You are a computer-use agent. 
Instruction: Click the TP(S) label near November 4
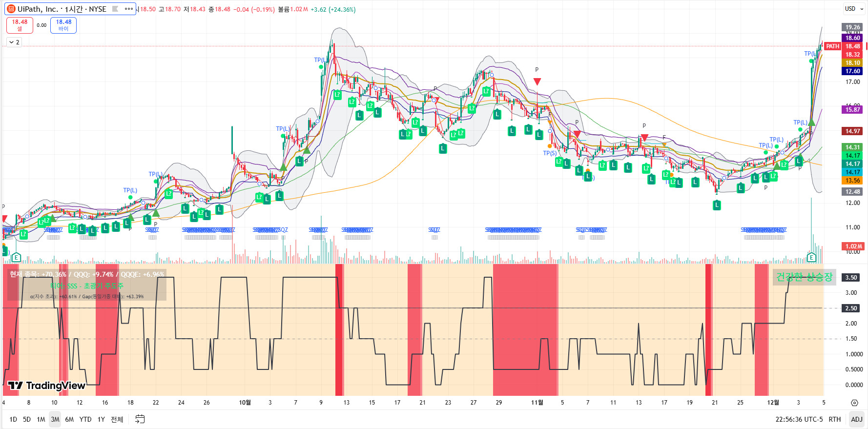(550, 153)
